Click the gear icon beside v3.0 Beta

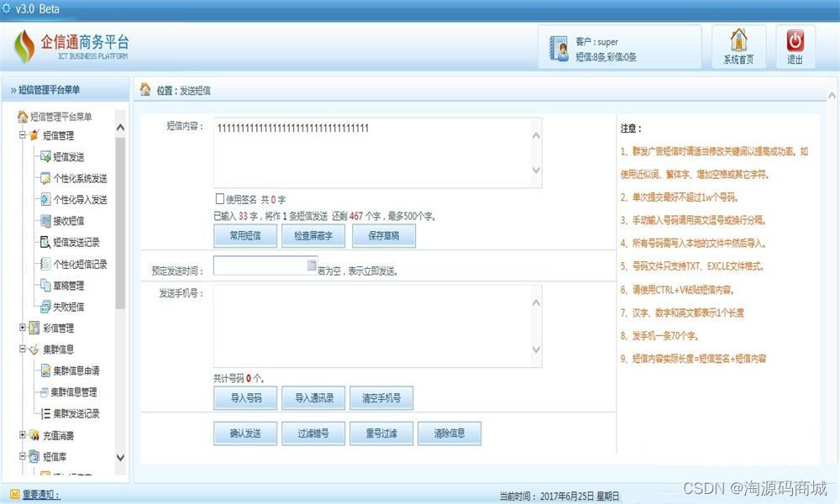(7, 8)
